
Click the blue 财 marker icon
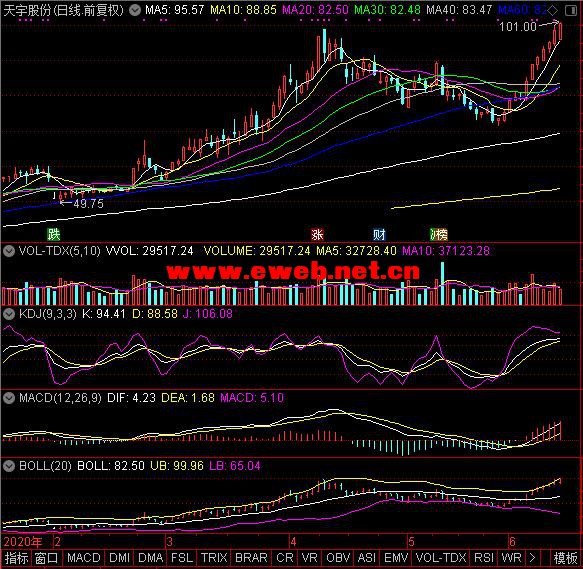coord(379,234)
